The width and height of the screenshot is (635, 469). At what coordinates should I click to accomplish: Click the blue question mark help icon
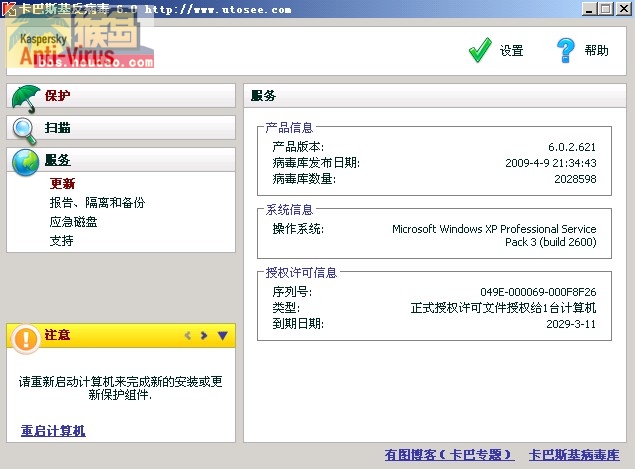(x=566, y=50)
